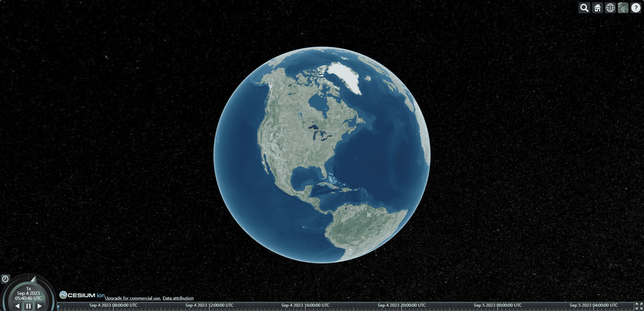This screenshot has height=311, width=644.
Task: Play animation forward
Action: (x=40, y=306)
